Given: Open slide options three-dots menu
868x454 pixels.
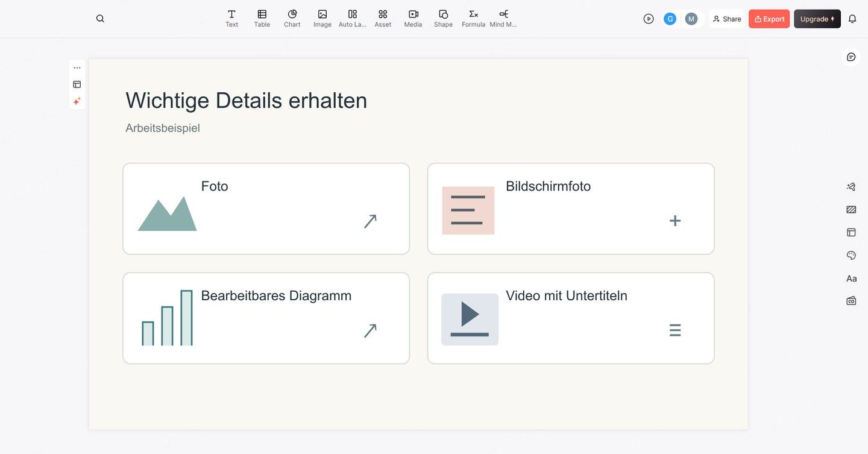Looking at the screenshot, I should click(77, 68).
